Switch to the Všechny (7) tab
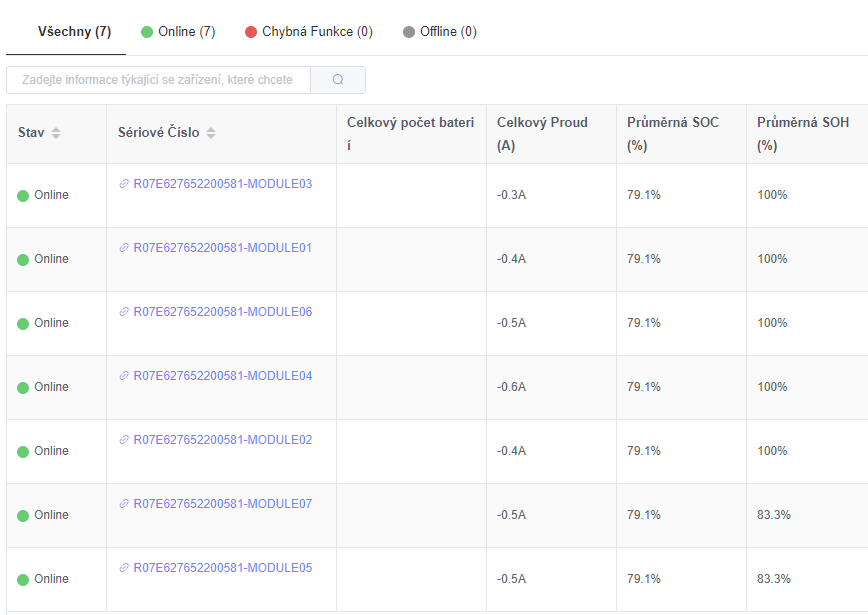This screenshot has height=615, width=868. pos(74,32)
